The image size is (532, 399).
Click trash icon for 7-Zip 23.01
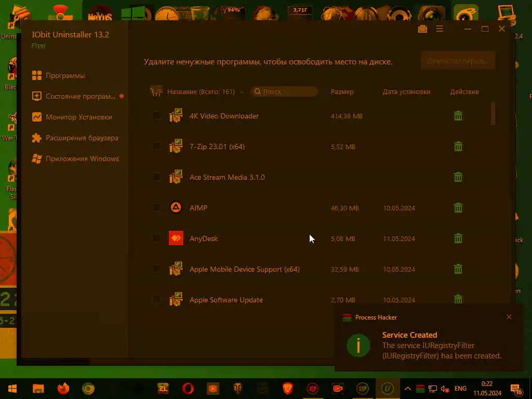coord(458,146)
